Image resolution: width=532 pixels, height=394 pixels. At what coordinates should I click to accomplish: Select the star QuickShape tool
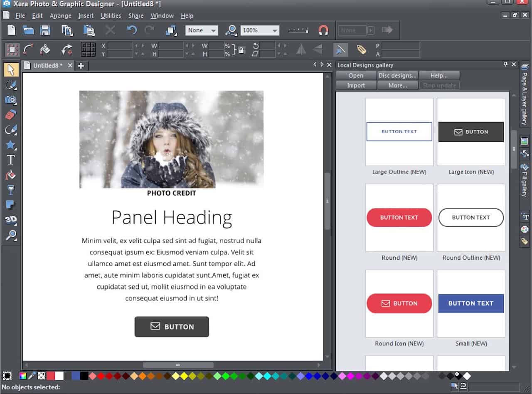coord(11,145)
